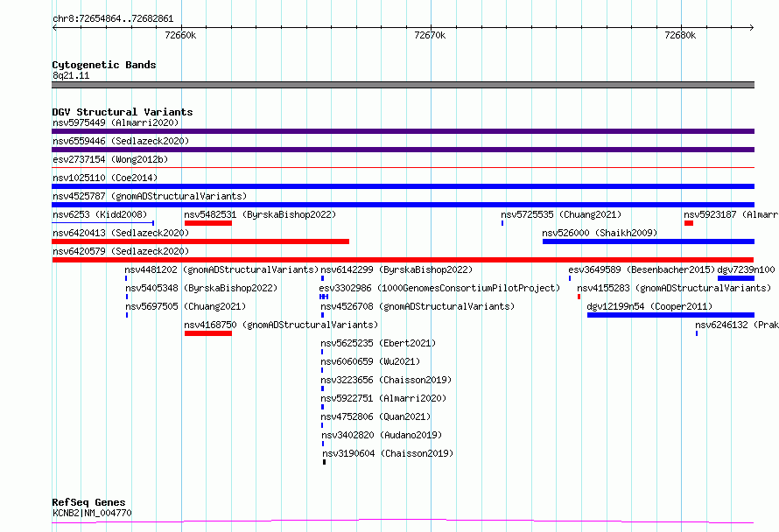Click the esv2737154 (Wong2012b) label
Screen dimensions: 779x532
110,159
